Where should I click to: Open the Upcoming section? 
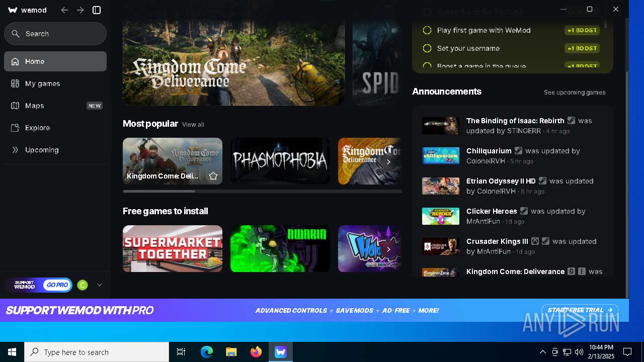(55, 150)
